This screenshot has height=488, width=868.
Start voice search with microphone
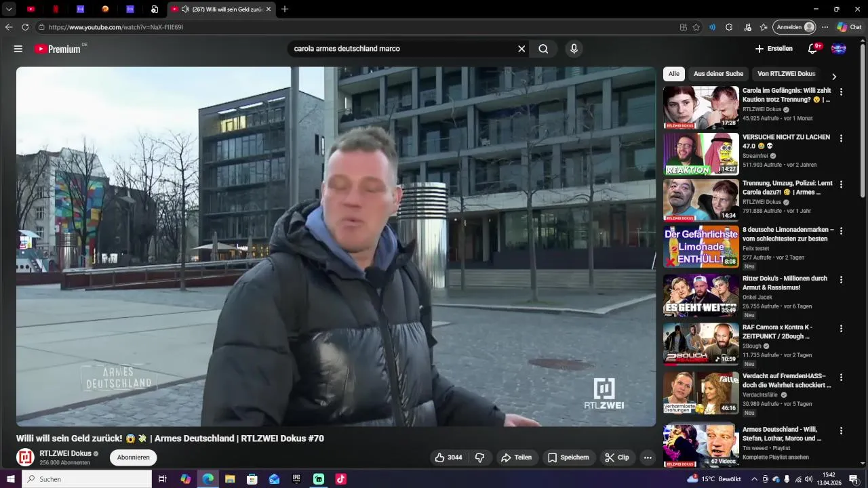coord(574,49)
